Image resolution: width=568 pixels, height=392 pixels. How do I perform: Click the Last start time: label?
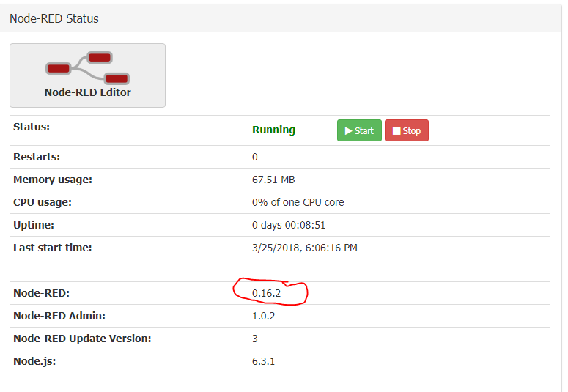(53, 248)
